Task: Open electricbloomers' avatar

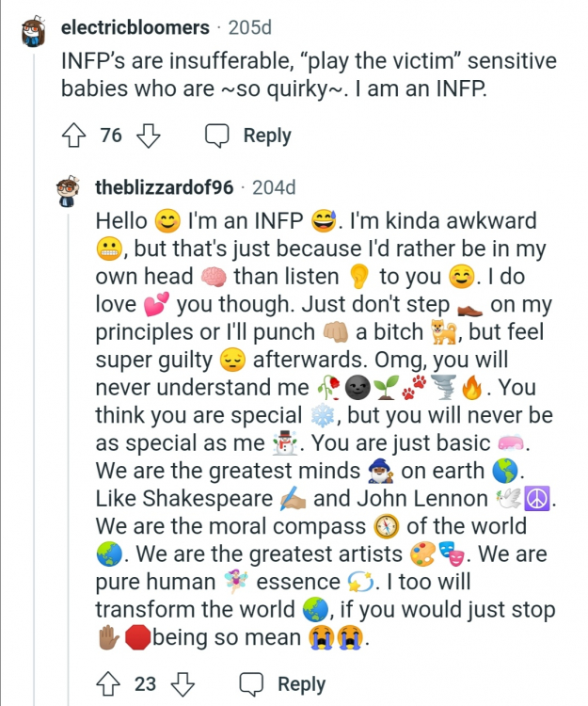Action: (33, 31)
